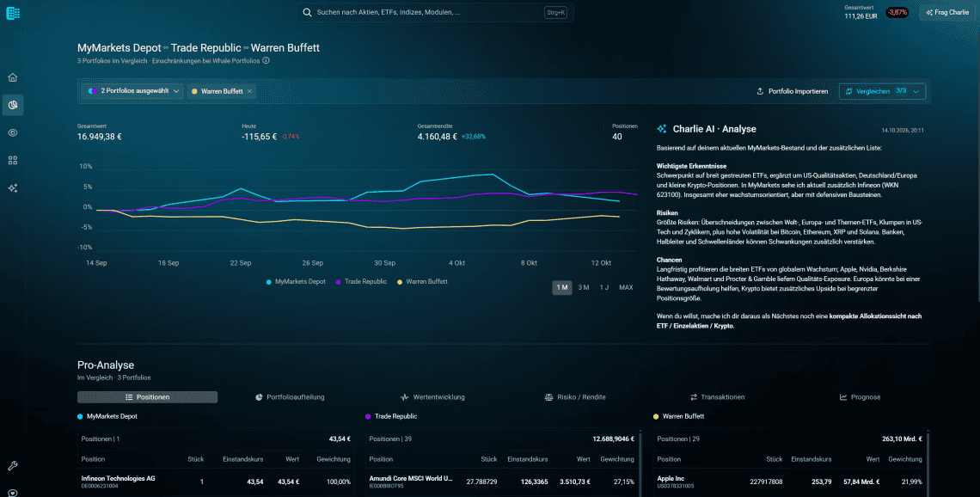980x497 pixels.
Task: Expand the 2 Portfolios ausgewählt dropdown
Action: (x=132, y=91)
